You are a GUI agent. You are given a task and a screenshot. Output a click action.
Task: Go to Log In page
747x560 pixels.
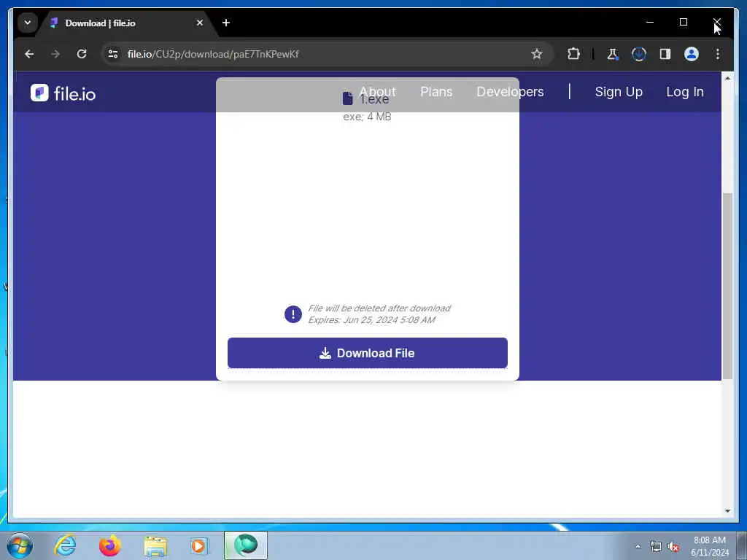(x=684, y=91)
